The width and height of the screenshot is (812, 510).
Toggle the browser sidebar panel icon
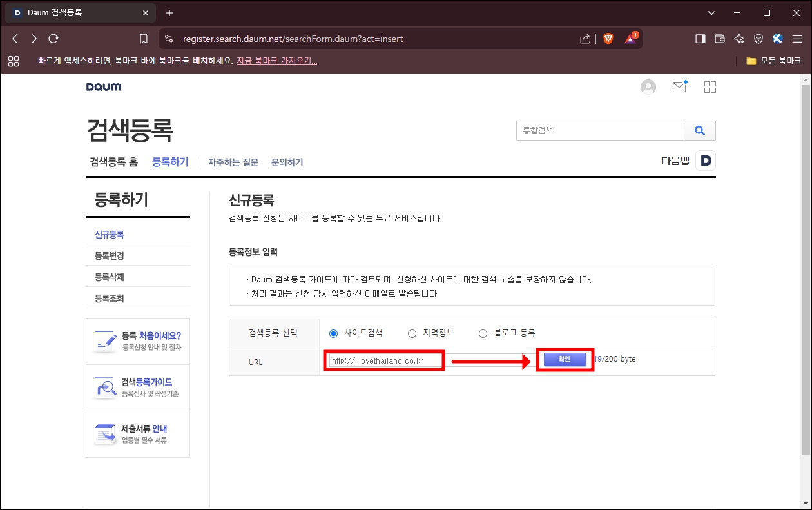701,39
